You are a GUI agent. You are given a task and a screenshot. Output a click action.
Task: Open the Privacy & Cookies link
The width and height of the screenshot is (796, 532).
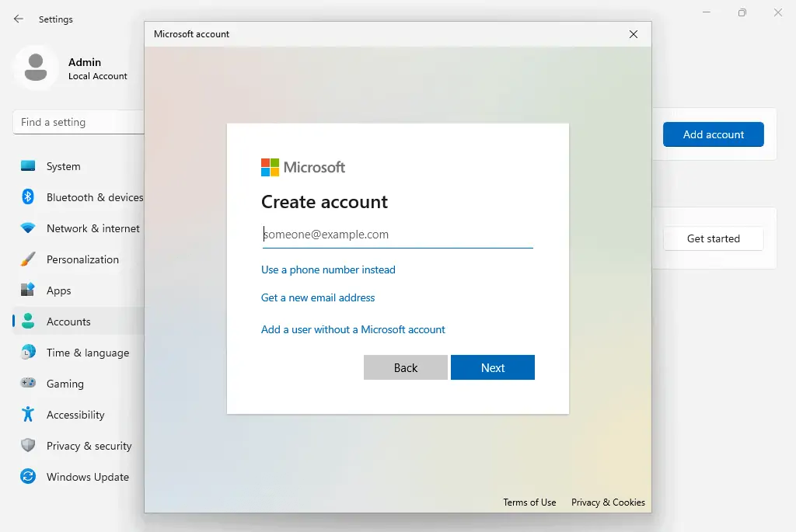tap(608, 502)
